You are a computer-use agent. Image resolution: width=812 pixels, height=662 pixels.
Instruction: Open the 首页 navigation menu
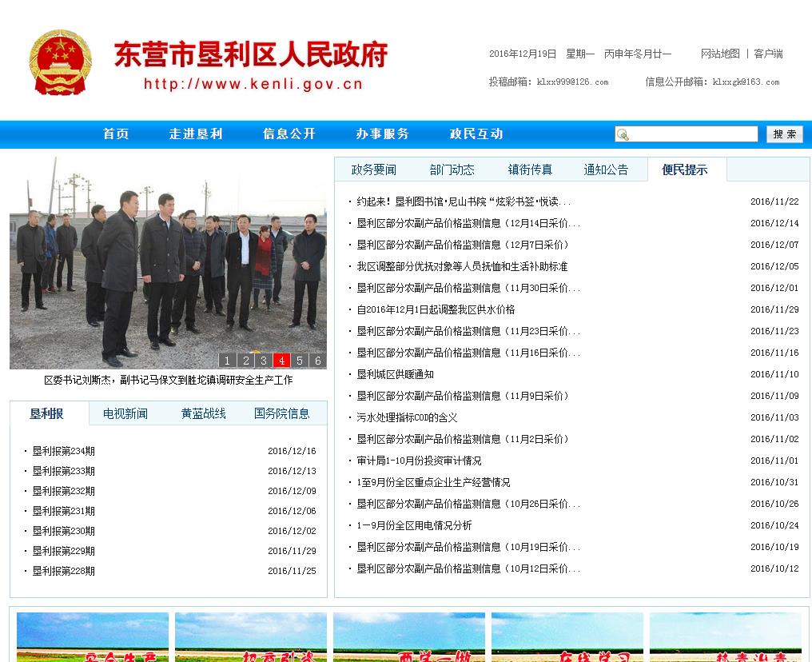pos(115,134)
